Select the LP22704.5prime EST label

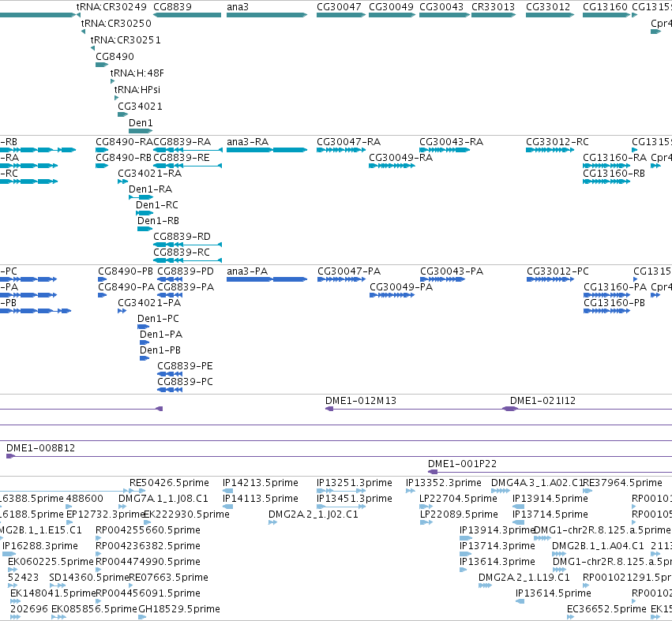tap(458, 499)
